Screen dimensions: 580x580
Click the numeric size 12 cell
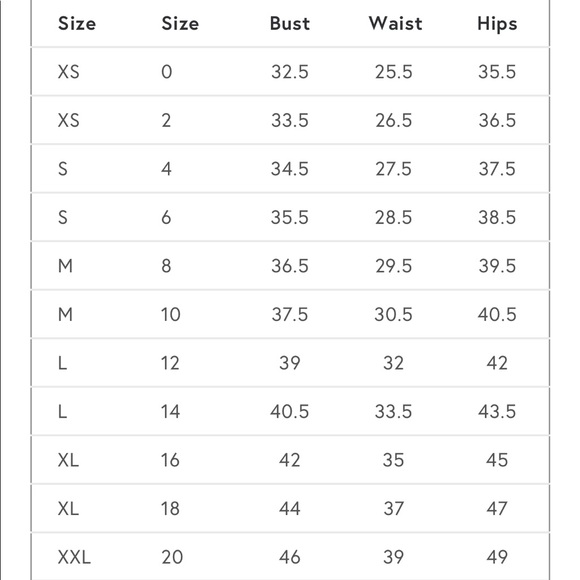[170, 363]
